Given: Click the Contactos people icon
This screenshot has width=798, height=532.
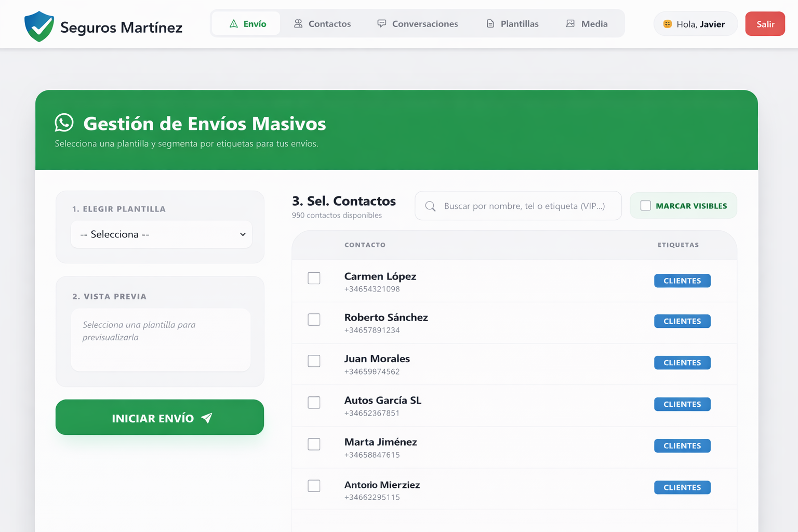Looking at the screenshot, I should click(298, 23).
